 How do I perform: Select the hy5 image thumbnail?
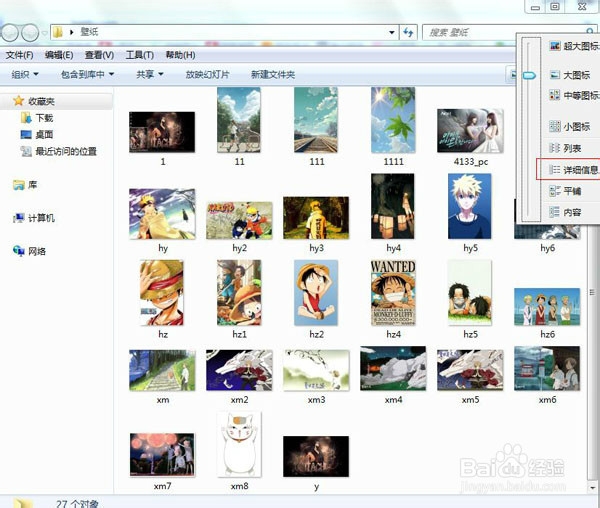pyautogui.click(x=470, y=207)
